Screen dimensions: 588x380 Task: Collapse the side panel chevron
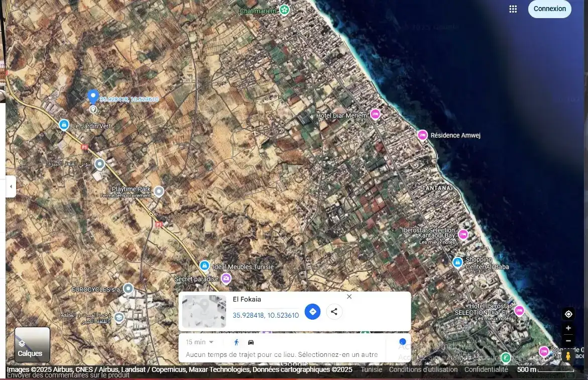tap(11, 186)
